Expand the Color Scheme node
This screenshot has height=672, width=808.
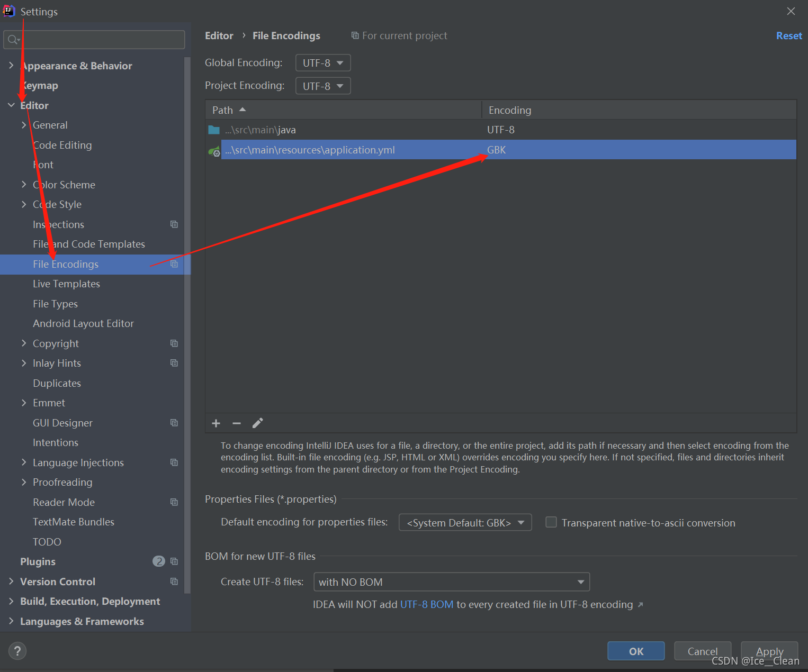pyautogui.click(x=24, y=185)
